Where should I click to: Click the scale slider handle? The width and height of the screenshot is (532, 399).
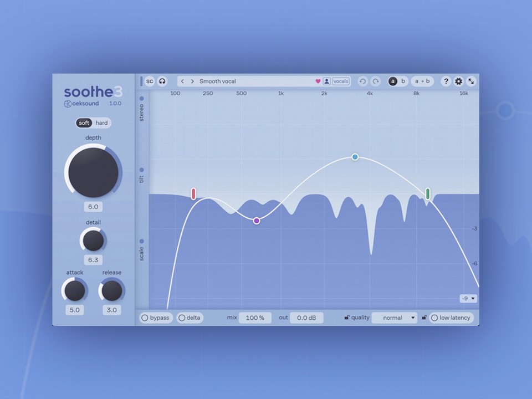142,241
